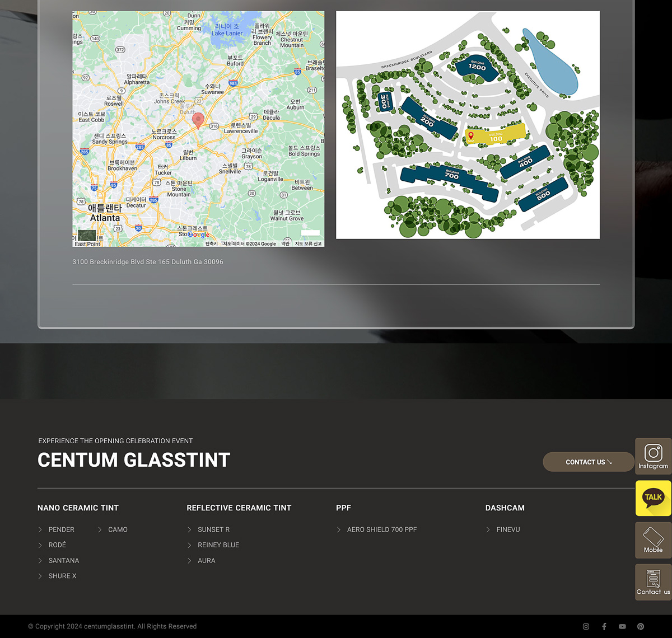Visit Instagram via footer icon
672x638 pixels.
[586, 626]
